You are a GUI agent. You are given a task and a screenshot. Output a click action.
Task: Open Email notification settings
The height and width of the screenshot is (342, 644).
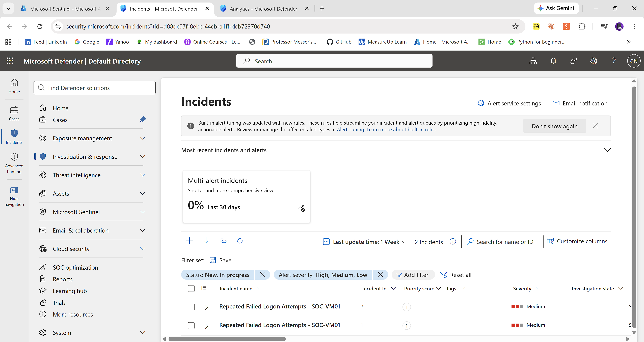click(x=580, y=103)
